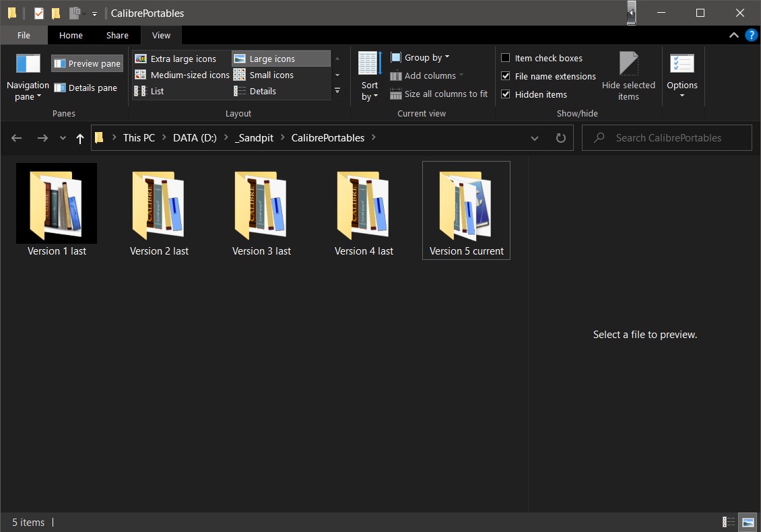Viewport: 761px width, 532px height.
Task: Open Customize Quick Access Toolbar dropdown
Action: pyautogui.click(x=95, y=14)
